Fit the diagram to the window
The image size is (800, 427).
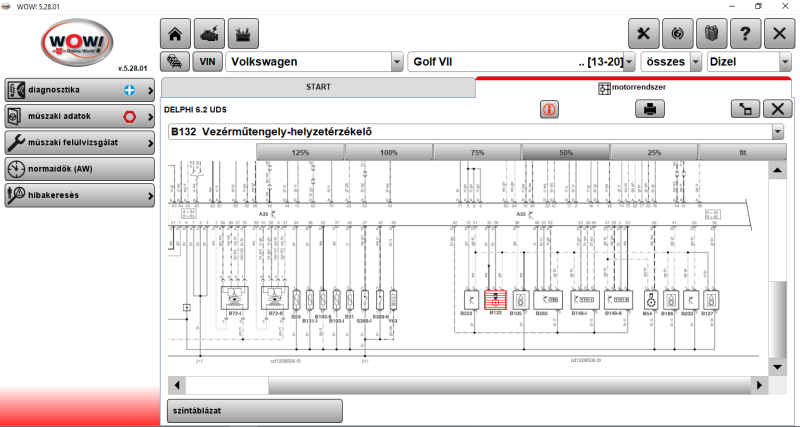(742, 153)
